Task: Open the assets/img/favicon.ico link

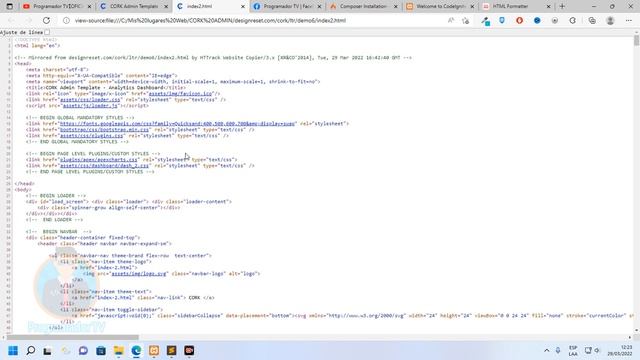Action: (180, 93)
